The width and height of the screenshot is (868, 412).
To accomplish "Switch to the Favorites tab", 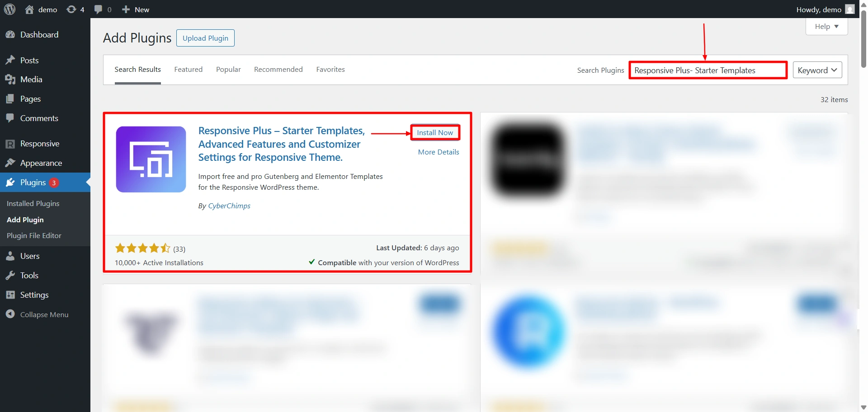I will click(x=330, y=70).
